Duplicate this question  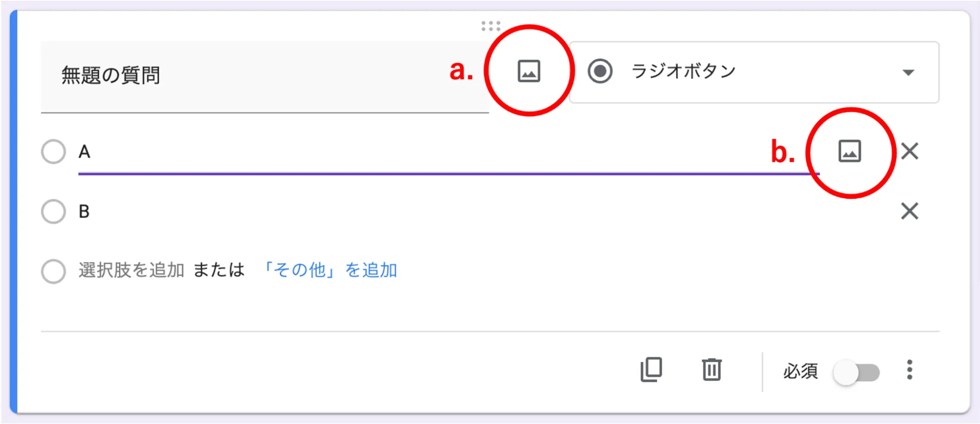click(651, 370)
